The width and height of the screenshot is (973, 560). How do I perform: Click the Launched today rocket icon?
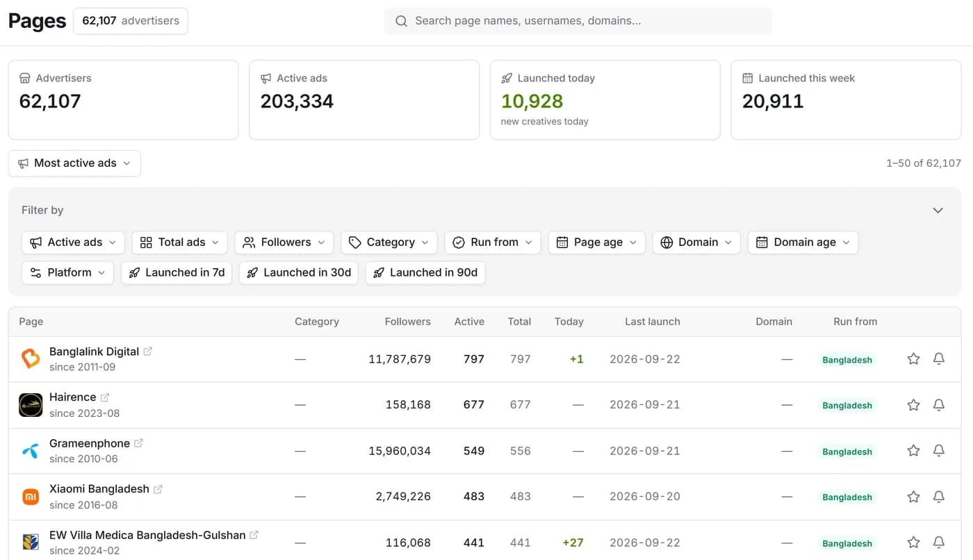click(x=507, y=78)
